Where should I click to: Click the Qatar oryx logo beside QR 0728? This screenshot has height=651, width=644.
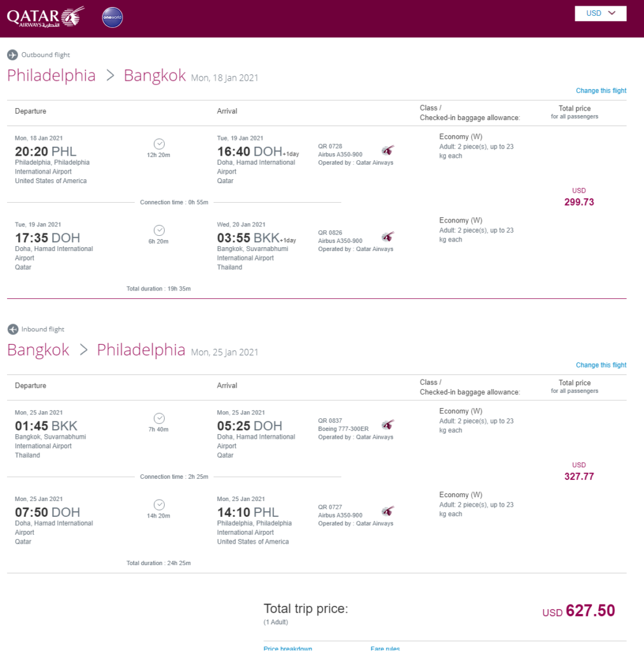pyautogui.click(x=388, y=150)
